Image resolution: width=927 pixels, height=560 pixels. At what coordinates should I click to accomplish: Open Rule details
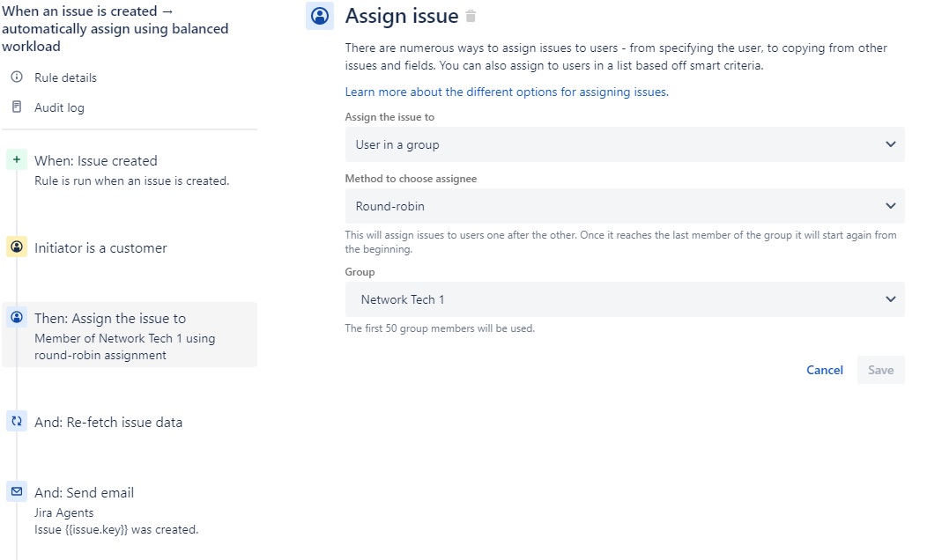click(65, 77)
